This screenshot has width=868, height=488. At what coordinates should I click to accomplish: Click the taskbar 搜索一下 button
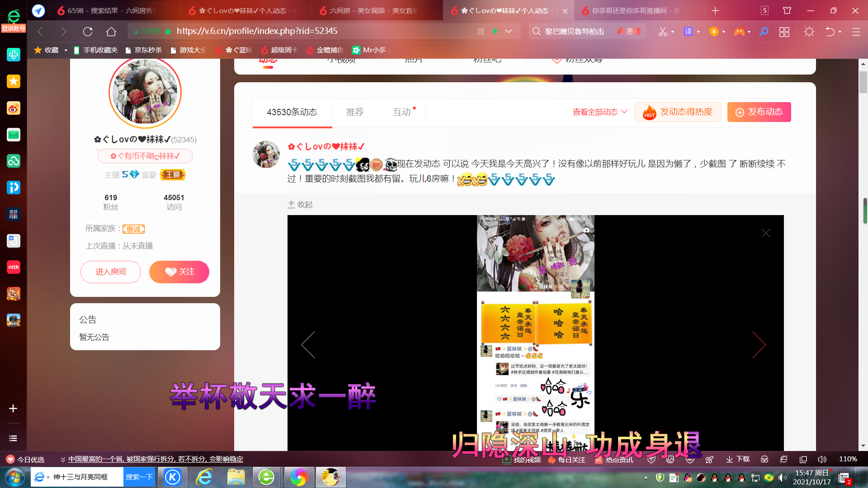[139, 477]
